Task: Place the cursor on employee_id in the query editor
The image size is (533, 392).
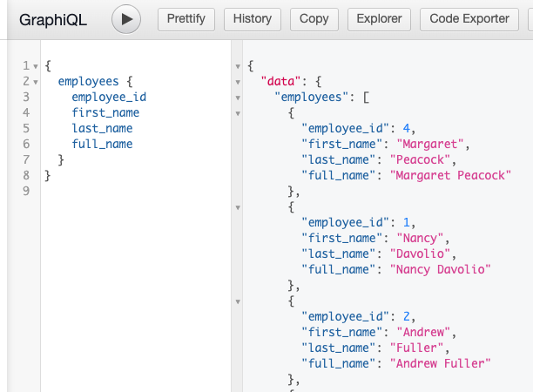Action: [x=108, y=97]
